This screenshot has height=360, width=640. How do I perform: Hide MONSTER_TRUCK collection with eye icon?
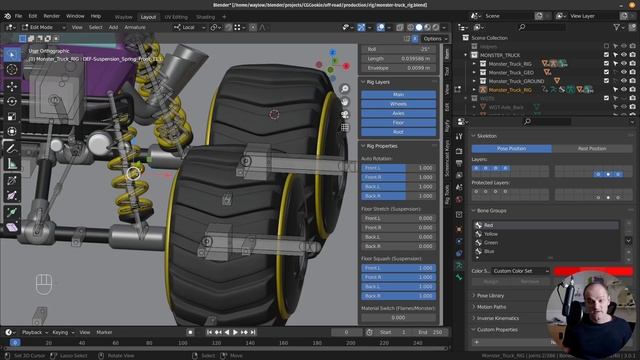pos(624,55)
